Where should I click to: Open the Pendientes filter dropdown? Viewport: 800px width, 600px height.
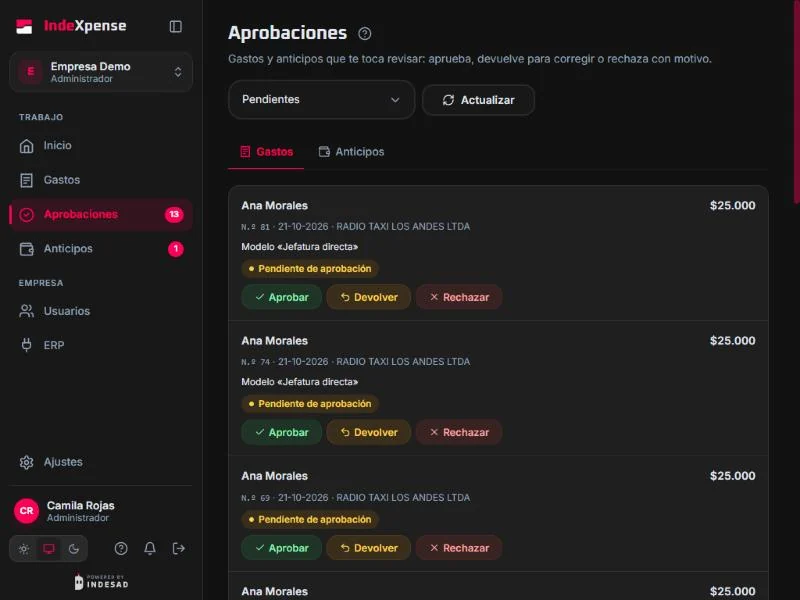click(x=321, y=99)
